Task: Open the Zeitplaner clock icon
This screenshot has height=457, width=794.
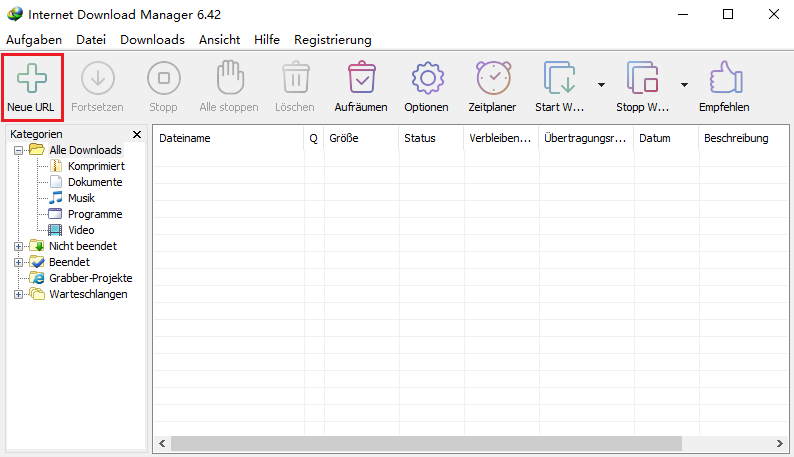Action: pyautogui.click(x=492, y=79)
